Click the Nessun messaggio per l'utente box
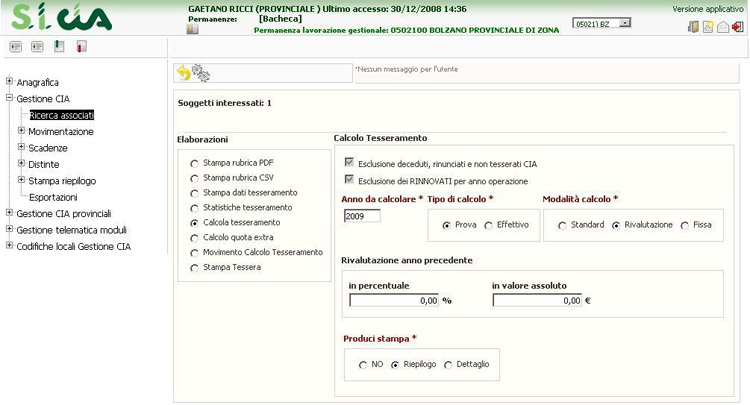This screenshot has width=750, height=405. [546, 73]
